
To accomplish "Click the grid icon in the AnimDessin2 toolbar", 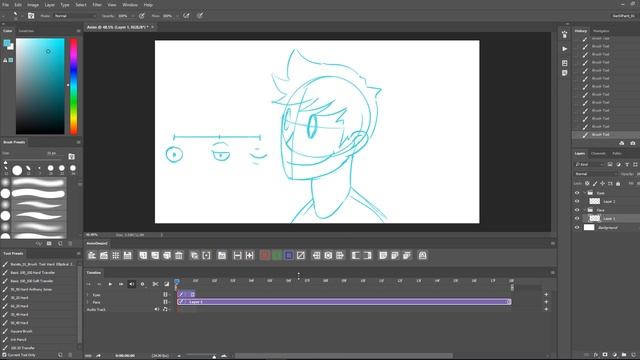I will [x=116, y=256].
